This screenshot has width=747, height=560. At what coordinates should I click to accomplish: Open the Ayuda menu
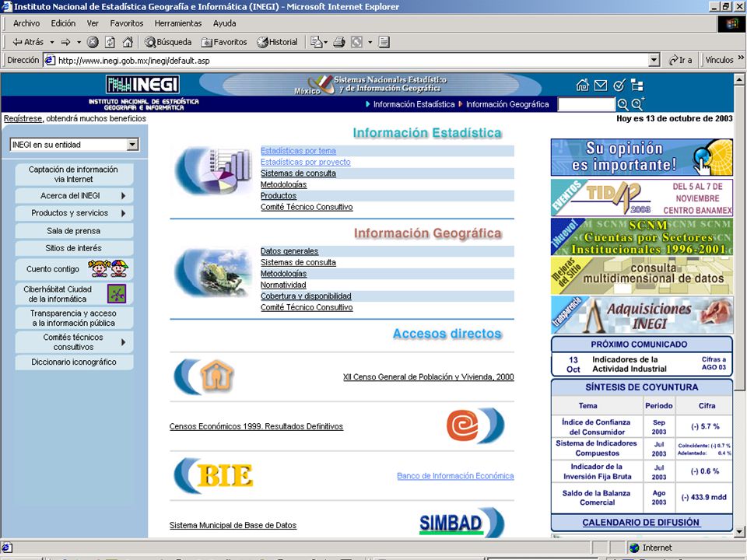coord(224,23)
